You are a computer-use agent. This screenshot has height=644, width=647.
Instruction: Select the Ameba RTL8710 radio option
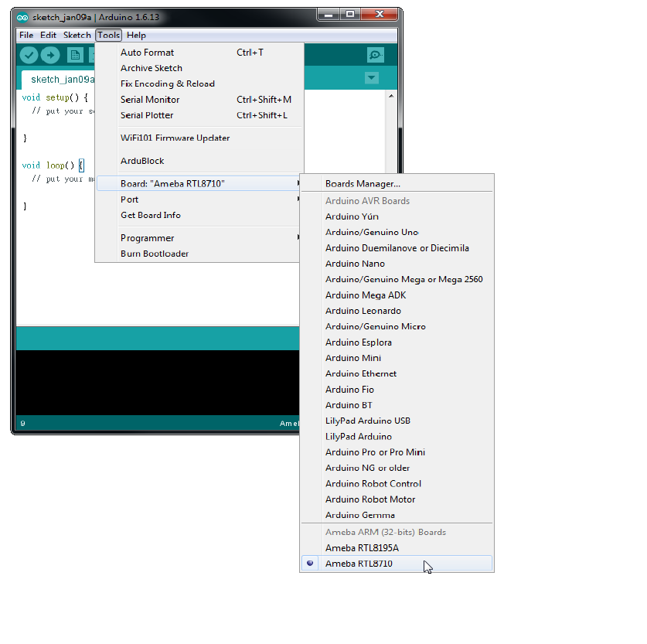pyautogui.click(x=397, y=564)
